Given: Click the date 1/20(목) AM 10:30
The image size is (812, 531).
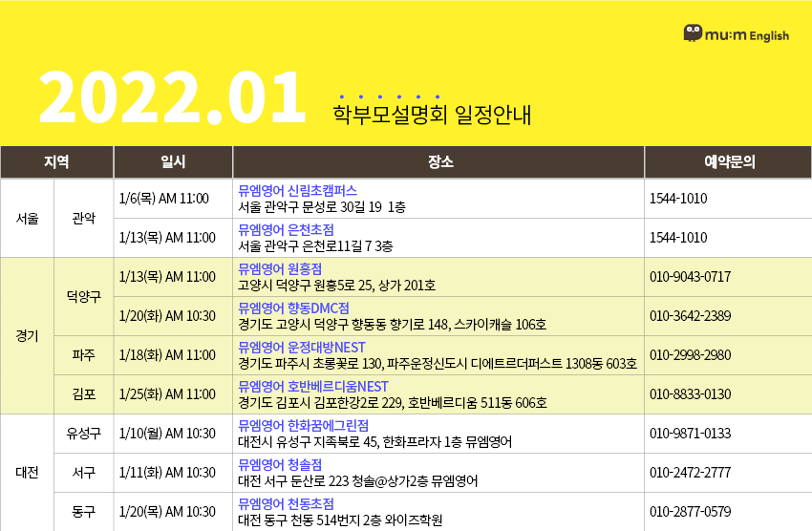Looking at the screenshot, I should click(x=167, y=512).
